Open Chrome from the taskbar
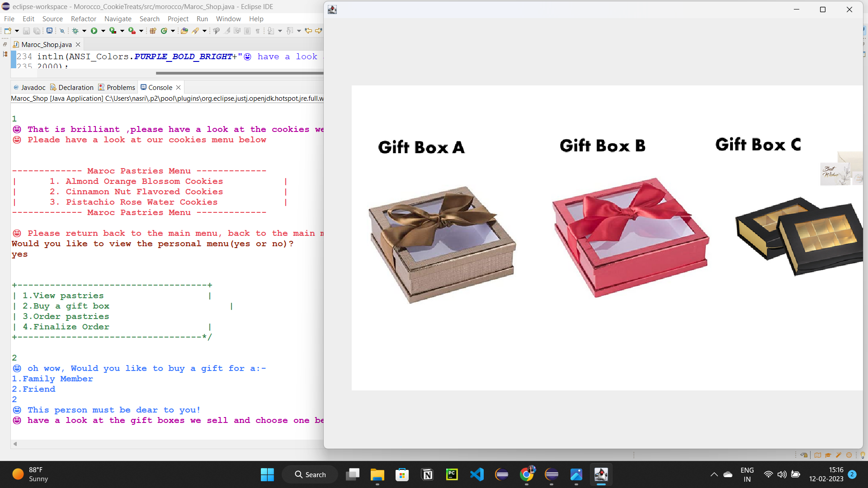The height and width of the screenshot is (488, 868). coord(527,474)
